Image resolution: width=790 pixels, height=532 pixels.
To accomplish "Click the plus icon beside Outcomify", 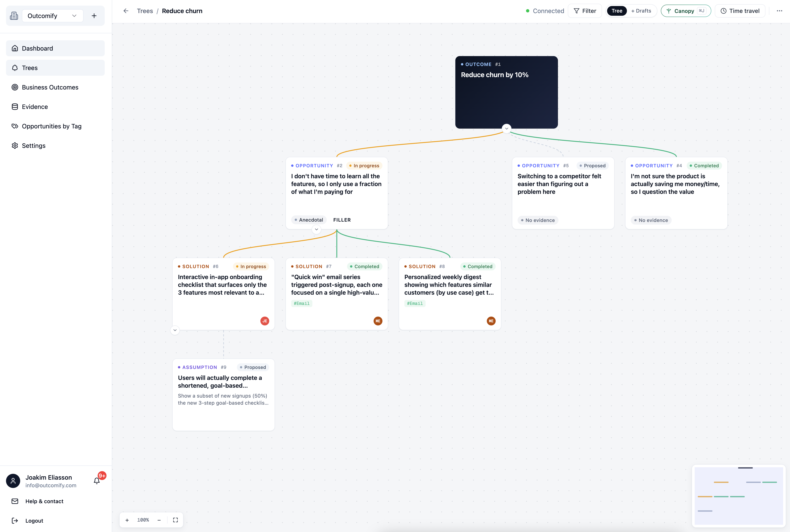I will (x=94, y=16).
